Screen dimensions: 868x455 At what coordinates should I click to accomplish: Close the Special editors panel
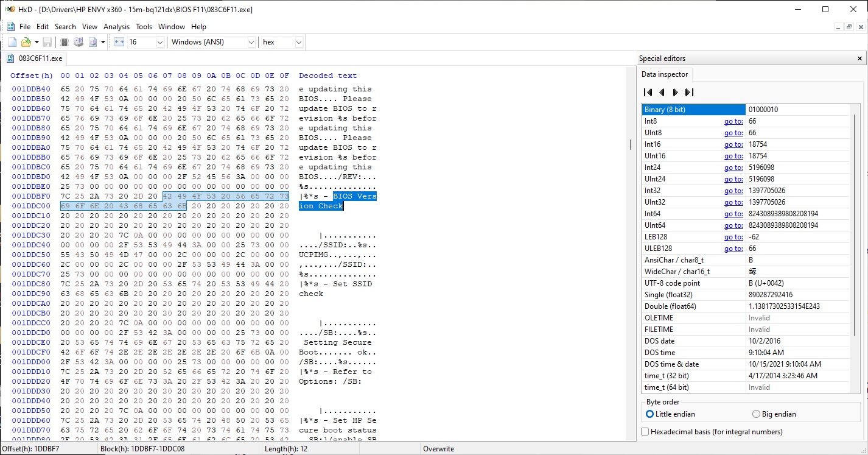click(859, 58)
